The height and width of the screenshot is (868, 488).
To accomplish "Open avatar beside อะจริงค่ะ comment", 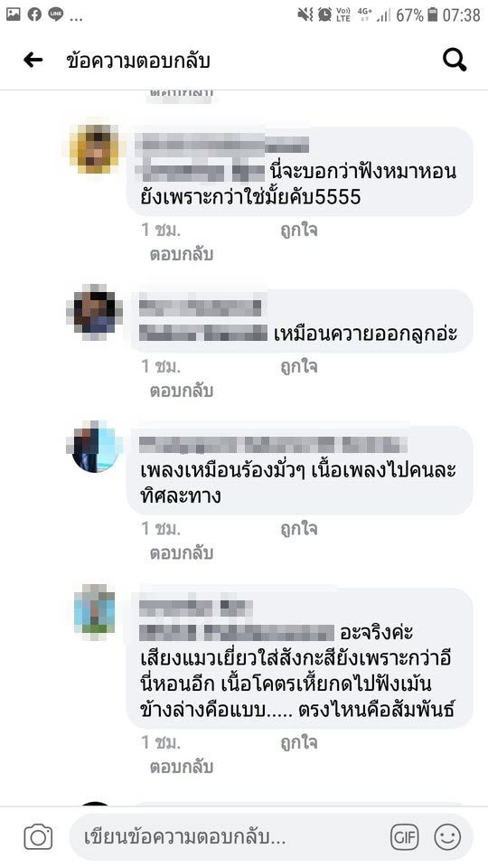I will [95, 609].
